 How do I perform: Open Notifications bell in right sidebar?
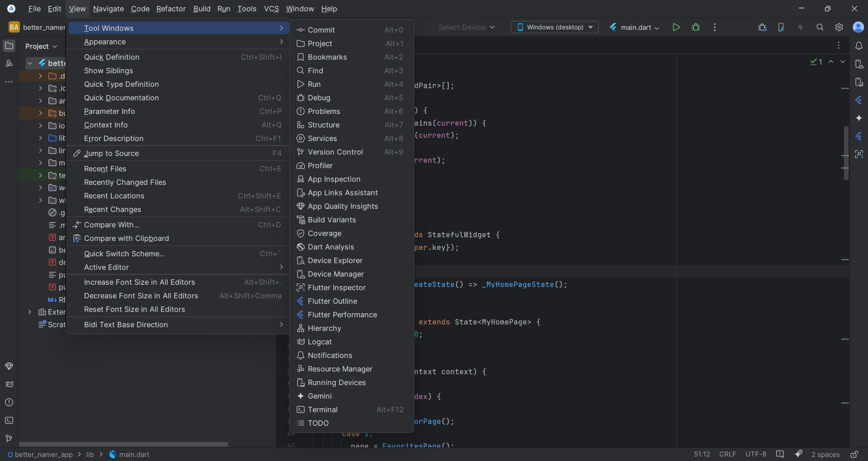tap(859, 46)
